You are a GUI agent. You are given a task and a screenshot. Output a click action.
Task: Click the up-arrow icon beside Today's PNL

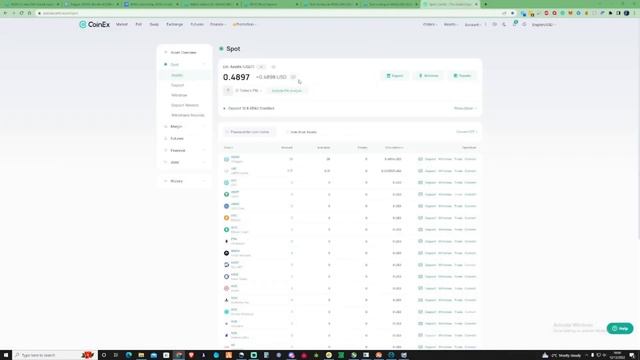click(x=228, y=90)
